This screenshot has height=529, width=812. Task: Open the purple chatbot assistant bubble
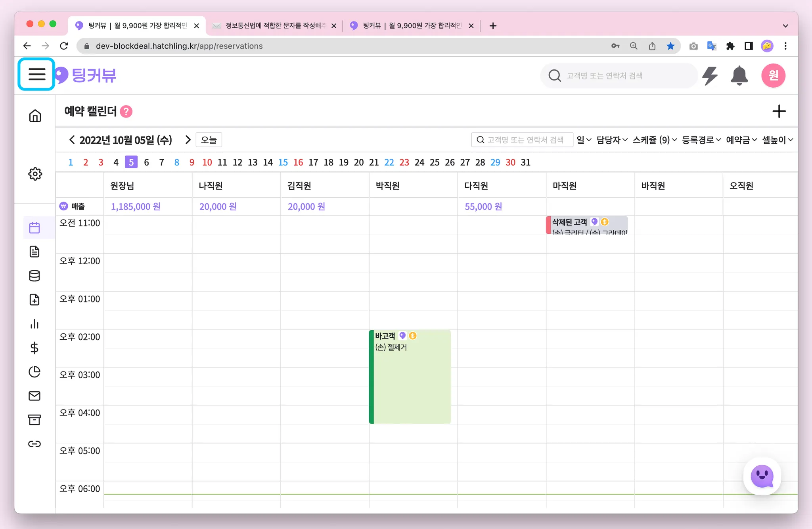coord(762,476)
